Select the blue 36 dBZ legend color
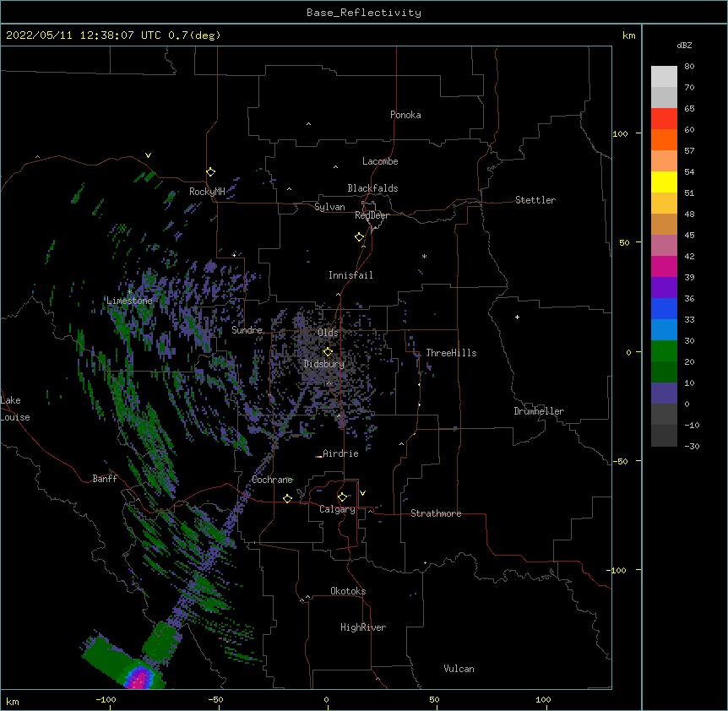Viewport: 728px width, 711px height. [x=664, y=308]
